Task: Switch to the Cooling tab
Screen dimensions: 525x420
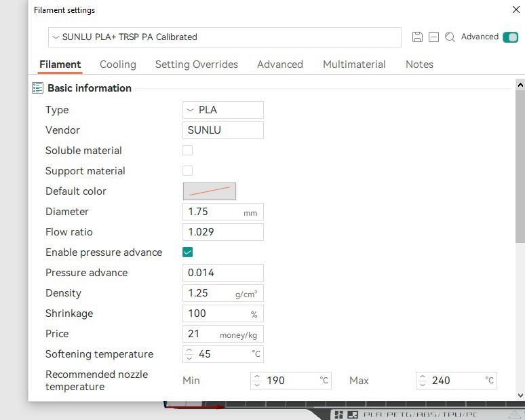Action: [x=117, y=64]
